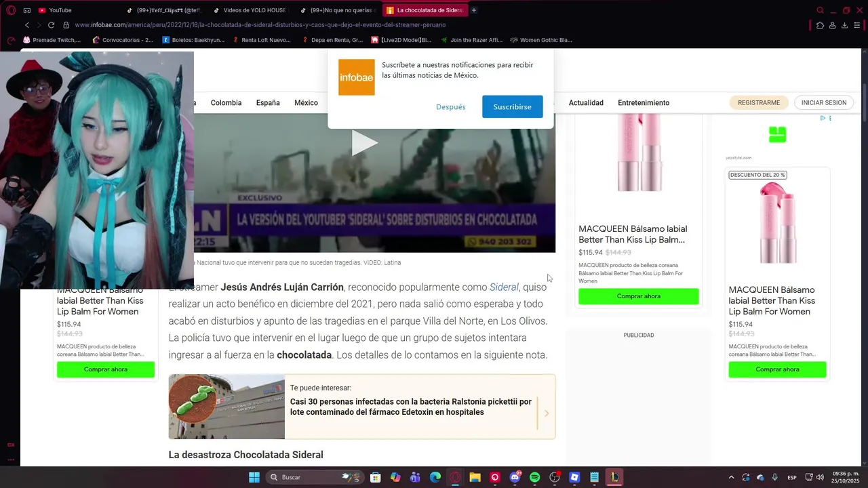
Task: Open the browser extensions icon
Action: point(821,25)
